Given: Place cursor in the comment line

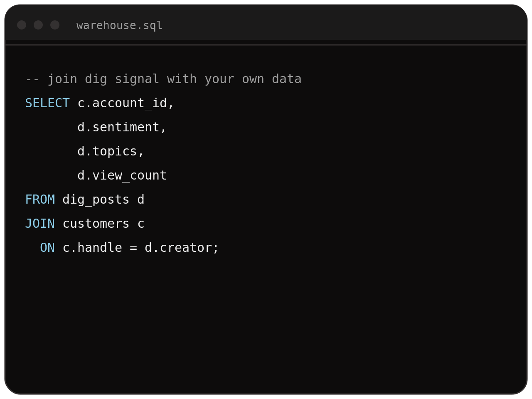Looking at the screenshot, I should pos(163,79).
